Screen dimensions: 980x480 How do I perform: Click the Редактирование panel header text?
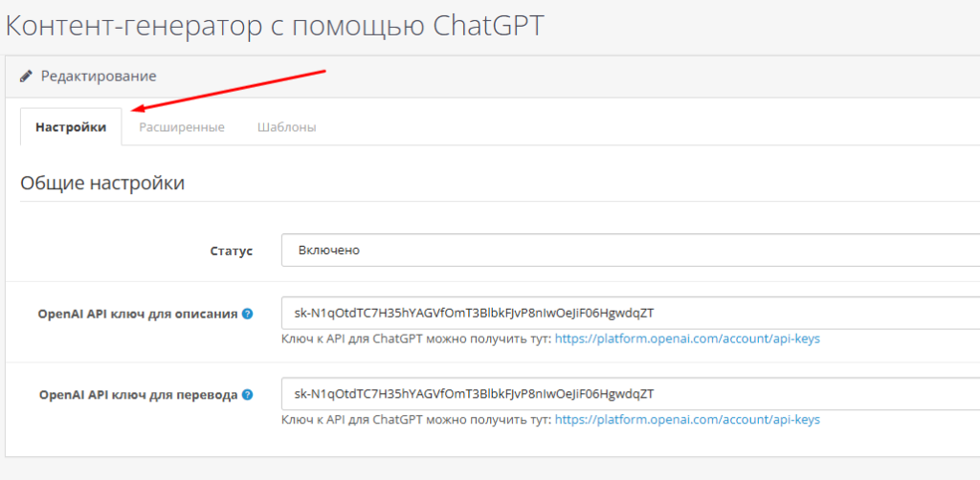pos(98,76)
